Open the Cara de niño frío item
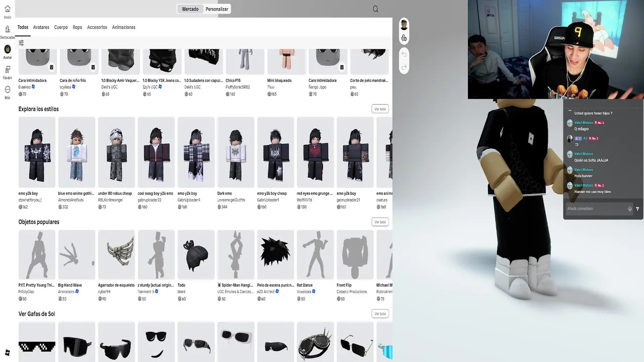This screenshot has width=644, height=362. 78,61
